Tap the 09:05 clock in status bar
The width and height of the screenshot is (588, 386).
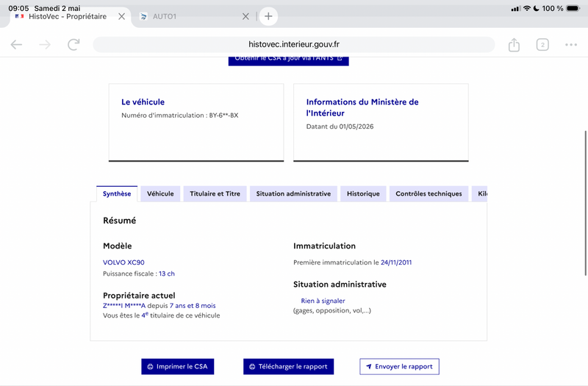tap(18, 8)
